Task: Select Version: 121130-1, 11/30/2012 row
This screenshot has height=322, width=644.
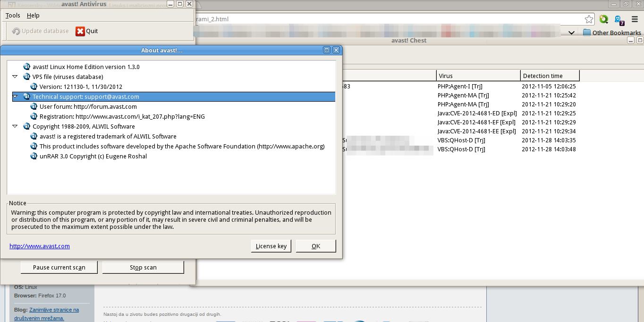Action: (x=81, y=87)
